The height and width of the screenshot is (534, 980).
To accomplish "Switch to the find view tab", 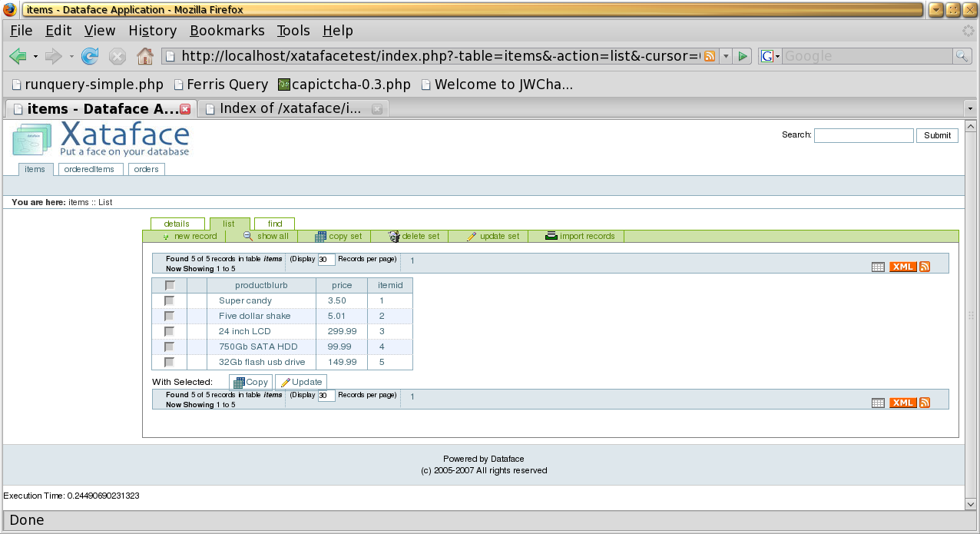I will tap(275, 224).
